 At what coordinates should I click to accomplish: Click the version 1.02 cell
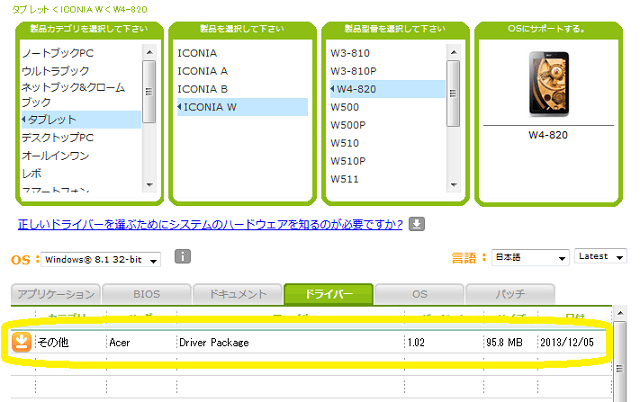[x=444, y=342]
